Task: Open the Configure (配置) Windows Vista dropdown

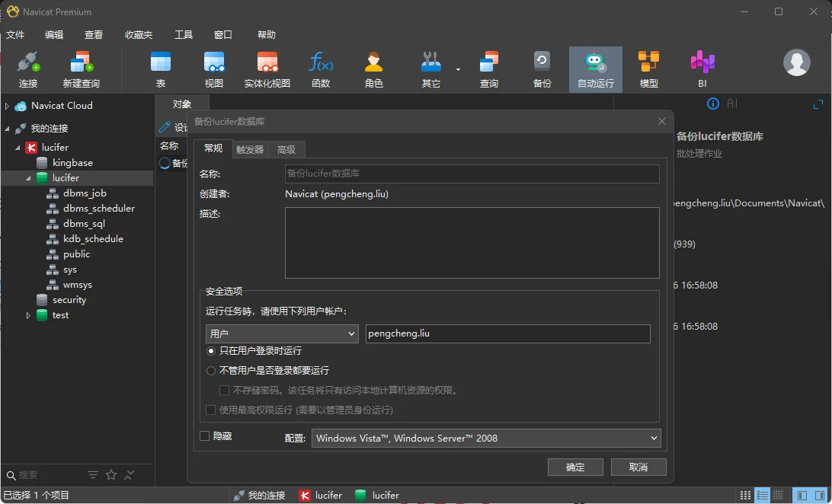Action: pos(486,439)
